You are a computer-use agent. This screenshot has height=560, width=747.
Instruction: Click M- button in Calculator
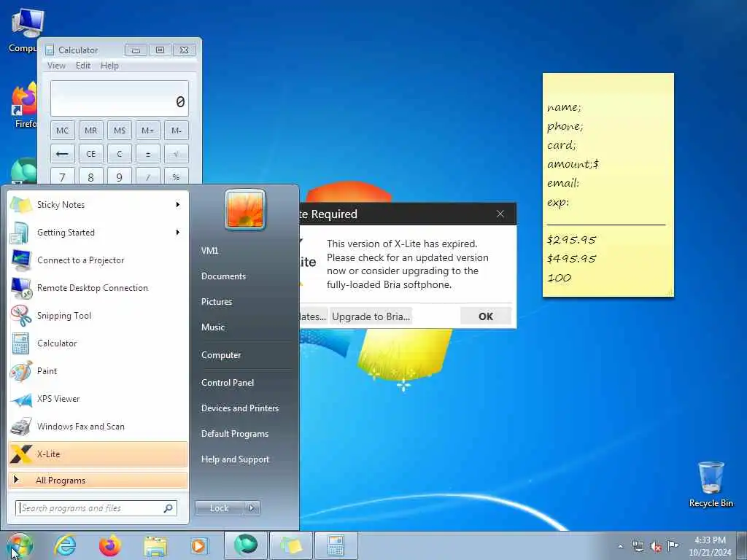(177, 130)
